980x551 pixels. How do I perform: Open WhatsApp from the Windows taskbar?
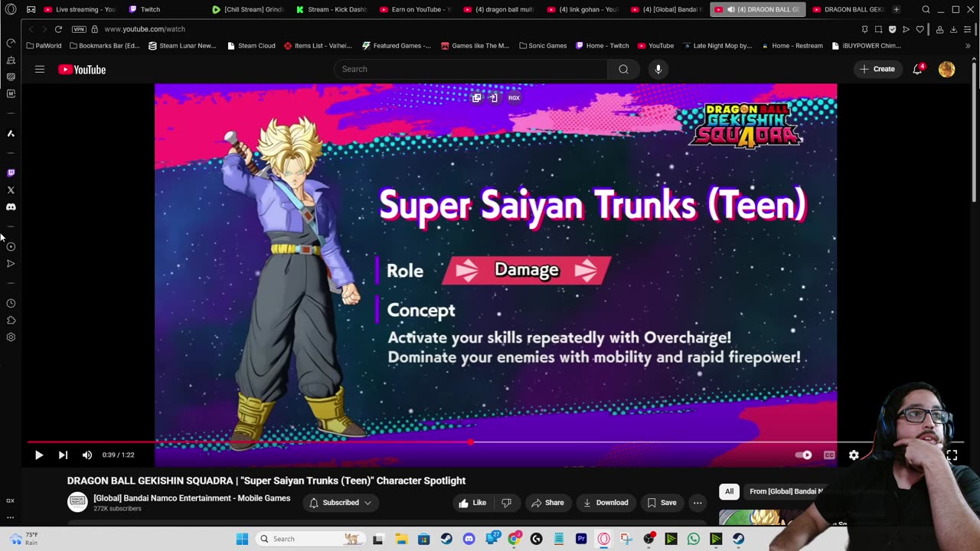694,539
